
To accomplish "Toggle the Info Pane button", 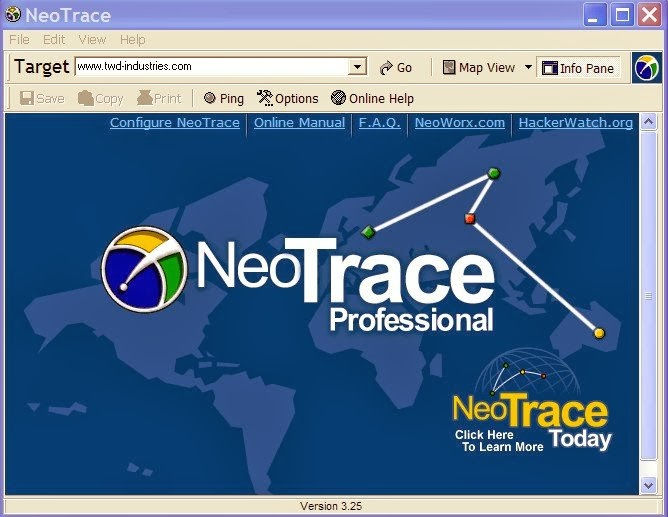I will tap(578, 68).
